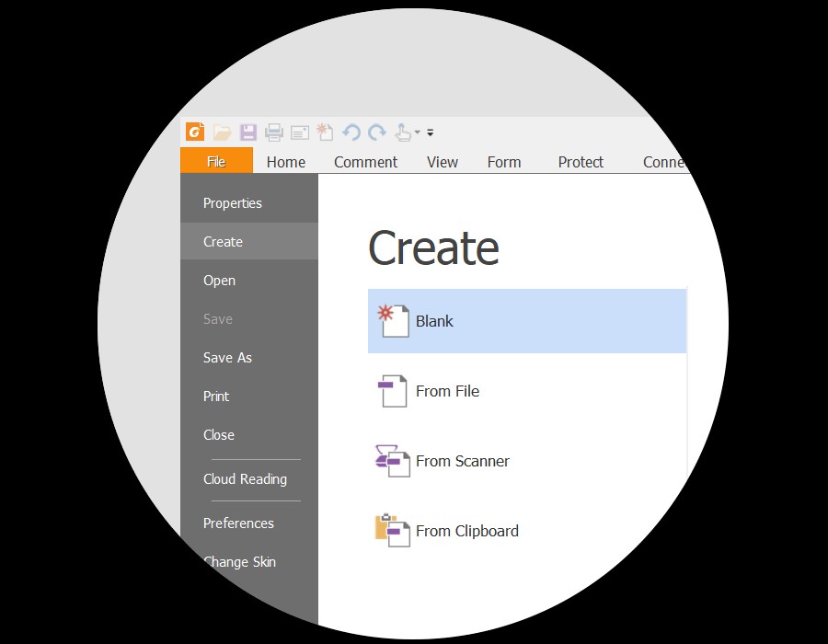Screen dimensions: 828x644
Task: Click the Email envelope icon in toolbar
Action: (x=300, y=132)
